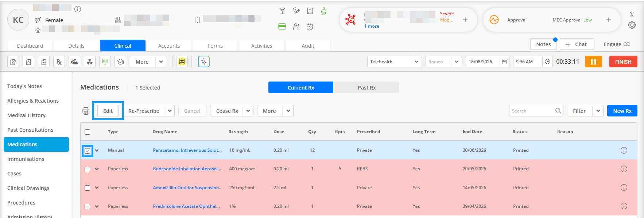Toggle the select-all medications checkbox
Viewport: 644px width, 218px height.
(88, 132)
